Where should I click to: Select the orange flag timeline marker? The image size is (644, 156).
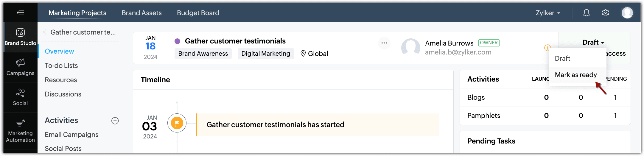coord(177,123)
